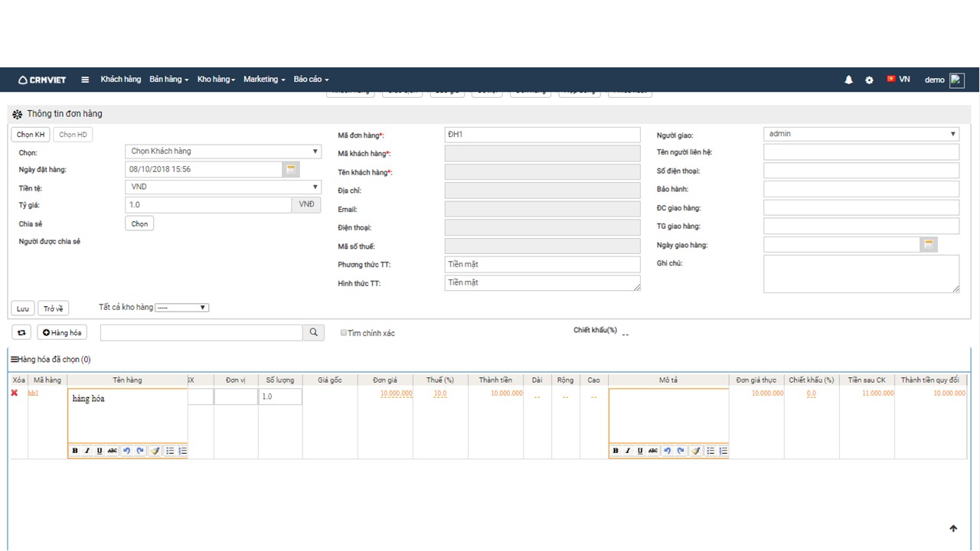The width and height of the screenshot is (980, 551).
Task: Click the notification bell icon
Action: [848, 80]
